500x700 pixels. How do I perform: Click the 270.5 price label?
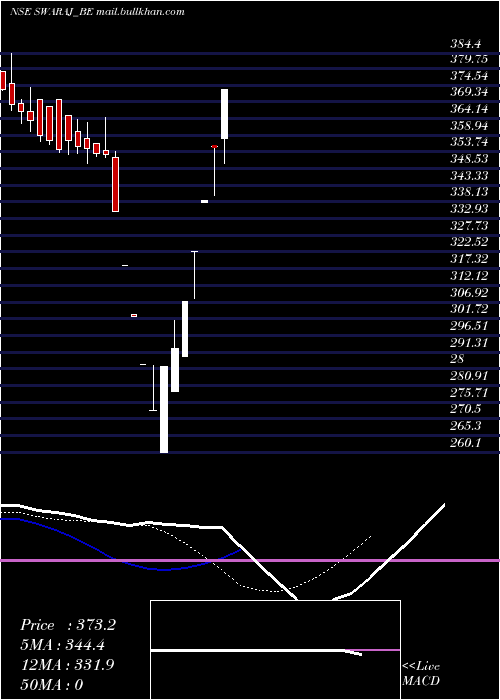(466, 409)
